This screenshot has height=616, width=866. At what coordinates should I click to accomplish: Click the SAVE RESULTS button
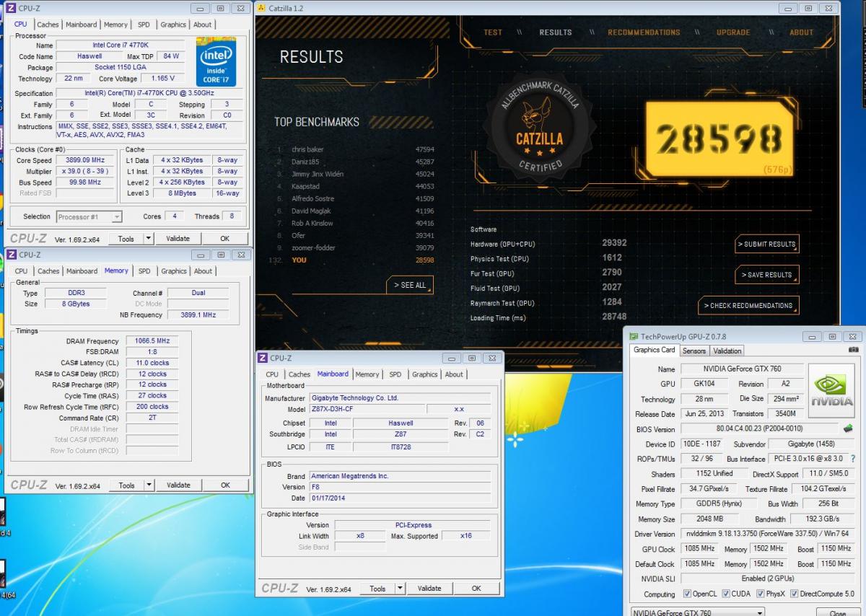tap(766, 274)
